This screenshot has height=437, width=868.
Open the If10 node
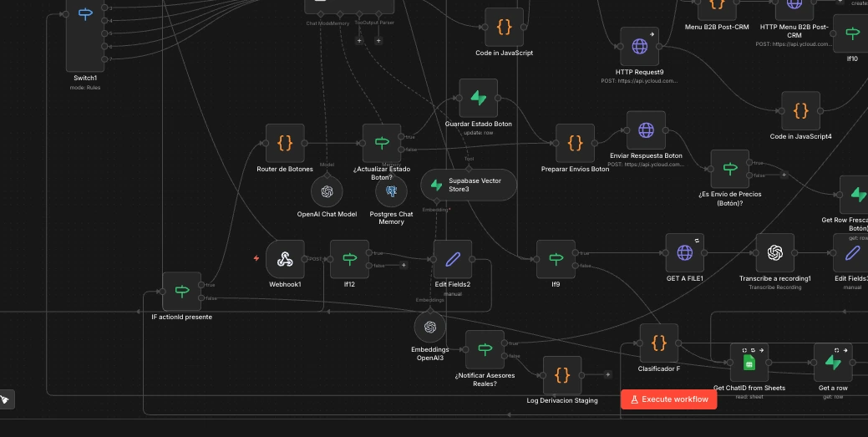point(852,33)
